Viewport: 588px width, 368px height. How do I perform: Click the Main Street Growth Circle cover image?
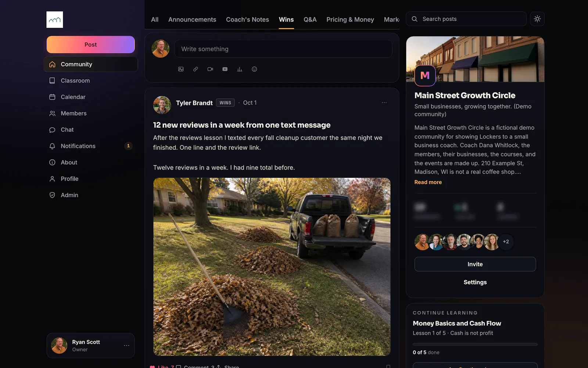(x=475, y=59)
